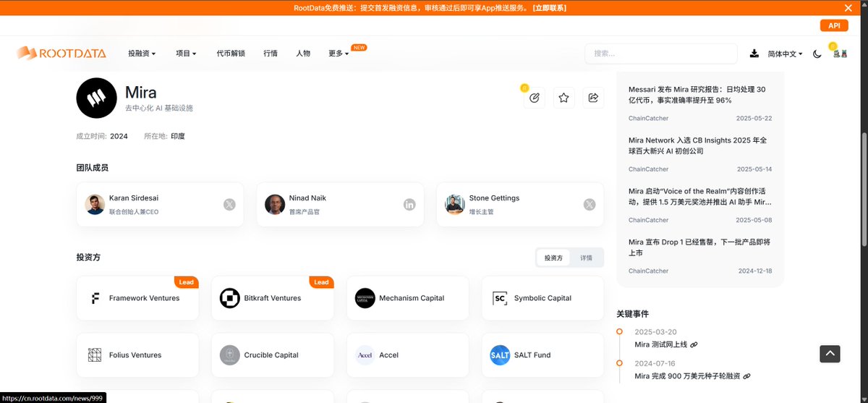Open Ninad Naik's LinkedIn icon
The width and height of the screenshot is (868, 403).
point(409,205)
